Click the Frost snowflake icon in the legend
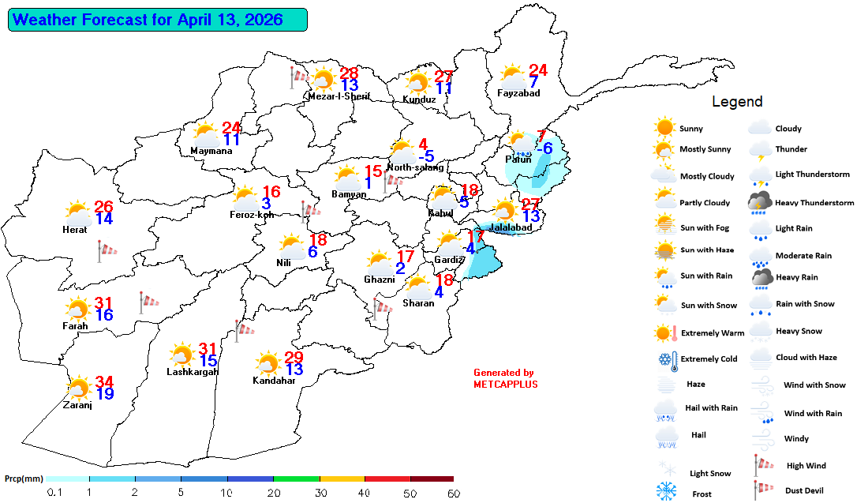Screen dimensions: 868x503 (667, 492)
